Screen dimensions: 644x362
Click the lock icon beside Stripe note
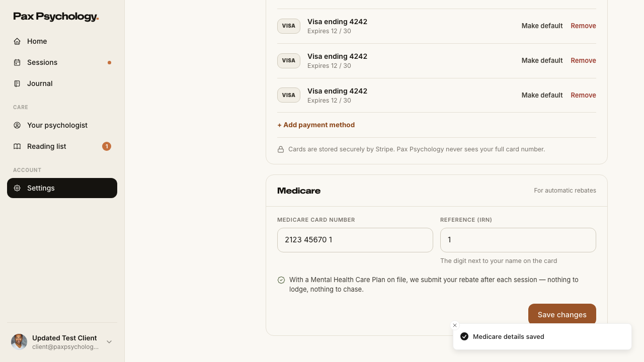[x=281, y=149]
